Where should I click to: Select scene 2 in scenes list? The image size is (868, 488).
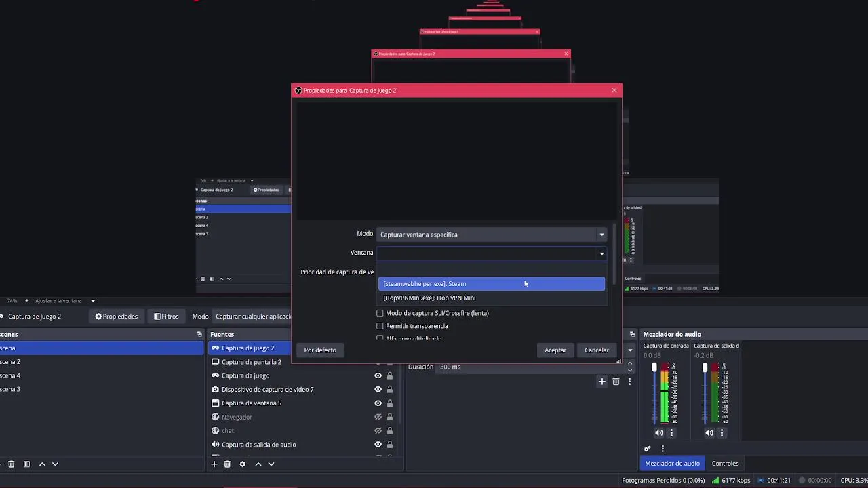[x=102, y=362]
